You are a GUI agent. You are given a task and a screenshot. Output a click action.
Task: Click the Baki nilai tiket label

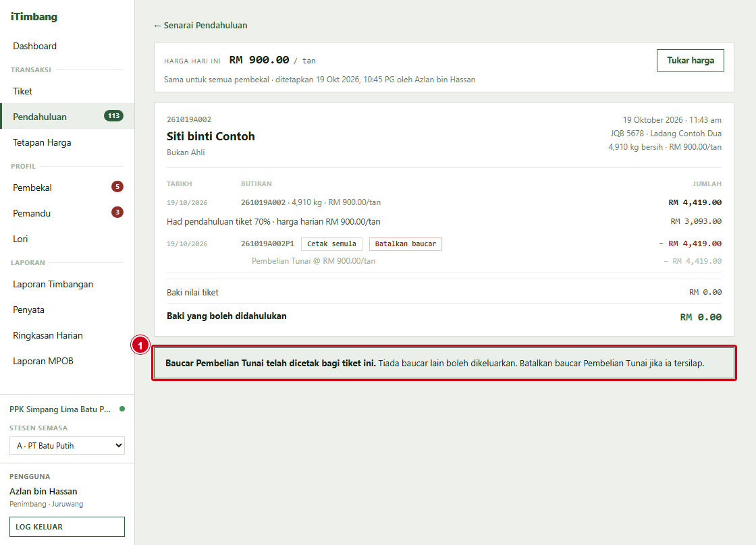[192, 293]
